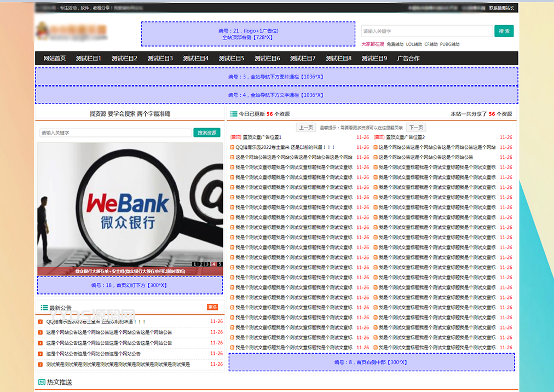Click the 搜索资源 button
Screen dimensions: 554x392
(207, 132)
